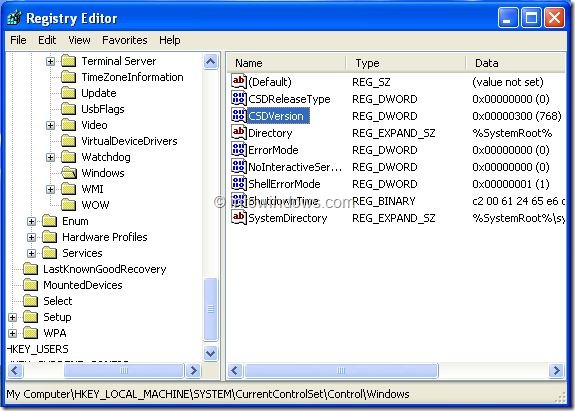Click the VirtualDeviceDrivers folder icon
The height and width of the screenshot is (411, 575).
tap(69, 141)
